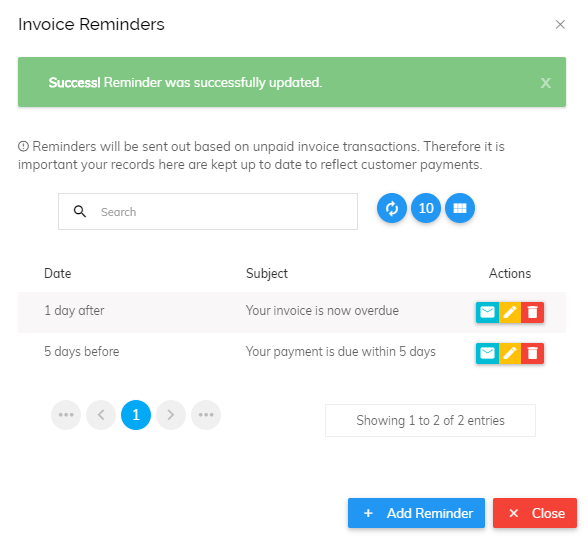Image resolution: width=588 pixels, height=541 pixels.
Task: Click the refresh table icon button
Action: [392, 208]
